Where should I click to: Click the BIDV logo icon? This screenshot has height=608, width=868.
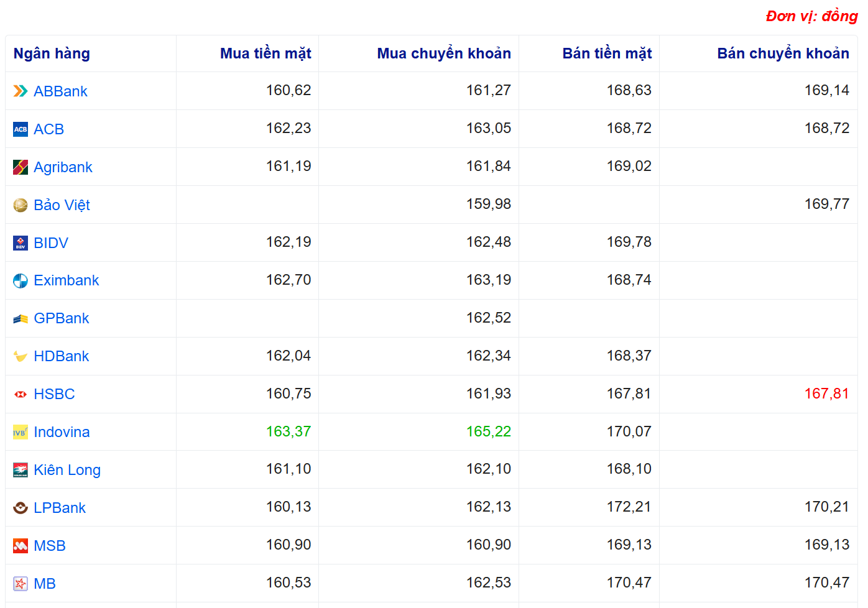[x=21, y=243]
